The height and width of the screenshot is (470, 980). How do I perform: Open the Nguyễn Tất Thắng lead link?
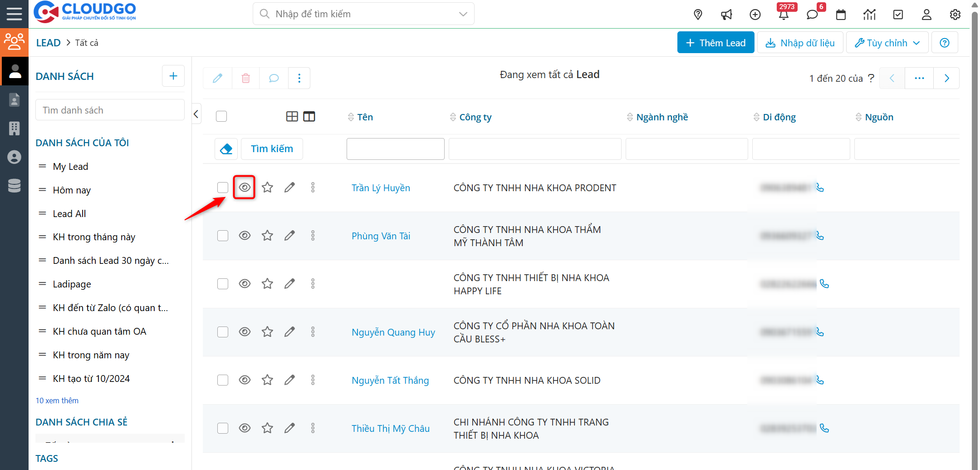(390, 381)
